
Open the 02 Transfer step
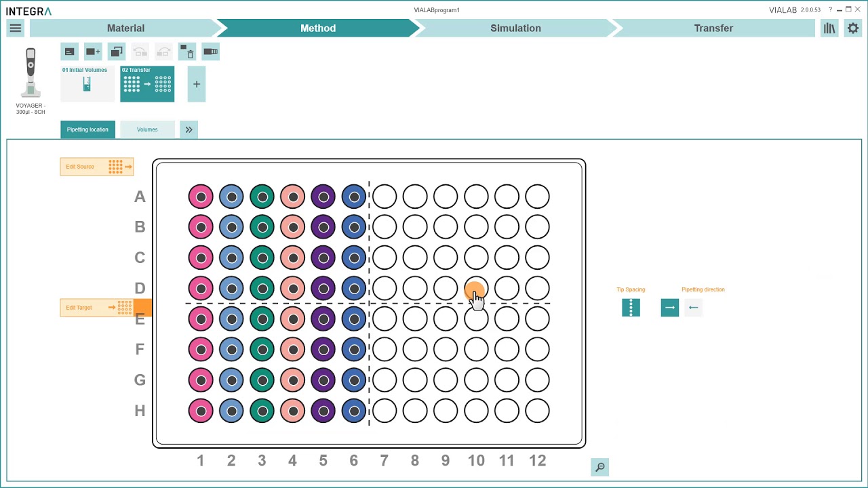(147, 84)
